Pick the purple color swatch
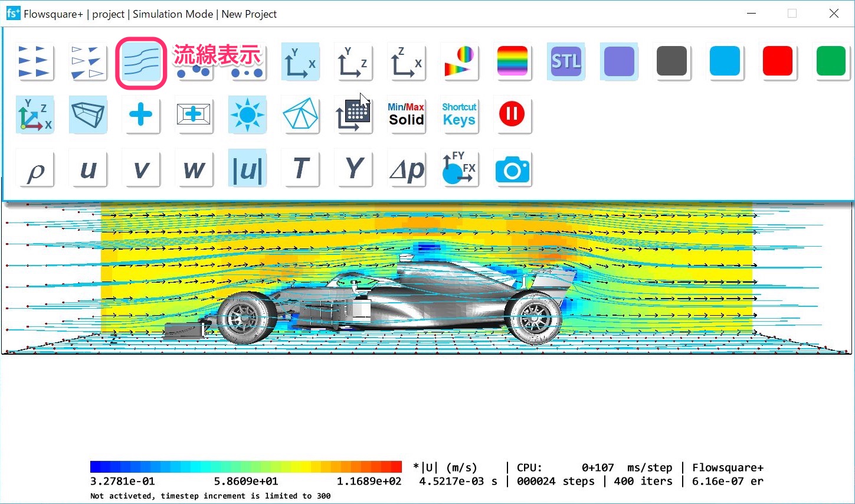 619,61
